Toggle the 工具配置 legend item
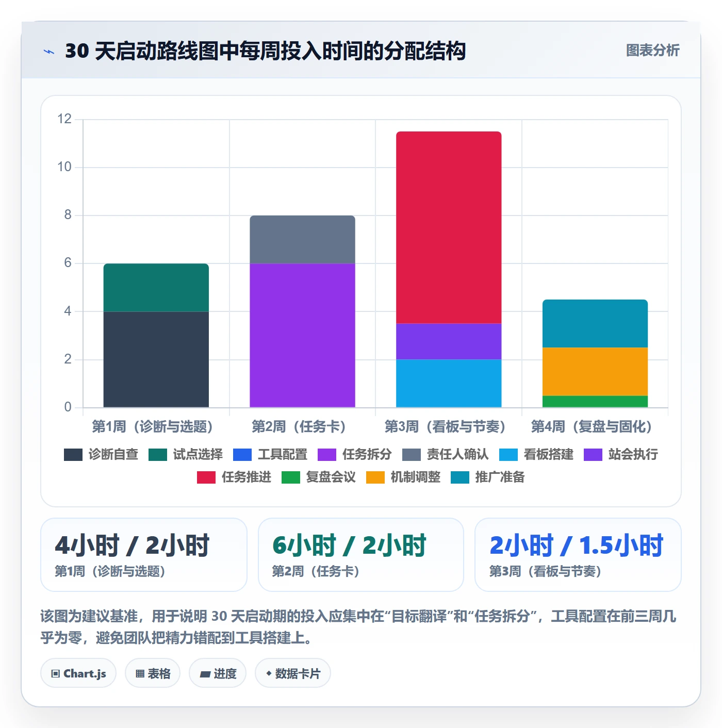 click(x=270, y=454)
